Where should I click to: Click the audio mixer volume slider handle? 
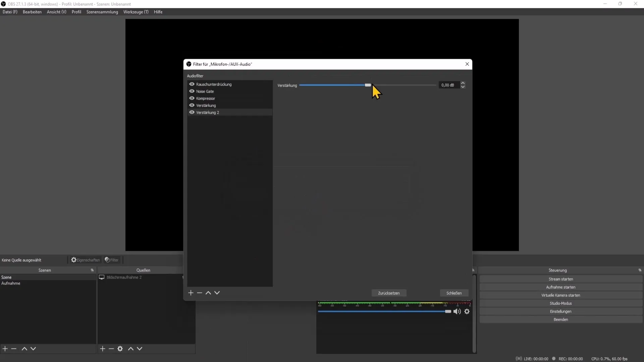pos(448,311)
